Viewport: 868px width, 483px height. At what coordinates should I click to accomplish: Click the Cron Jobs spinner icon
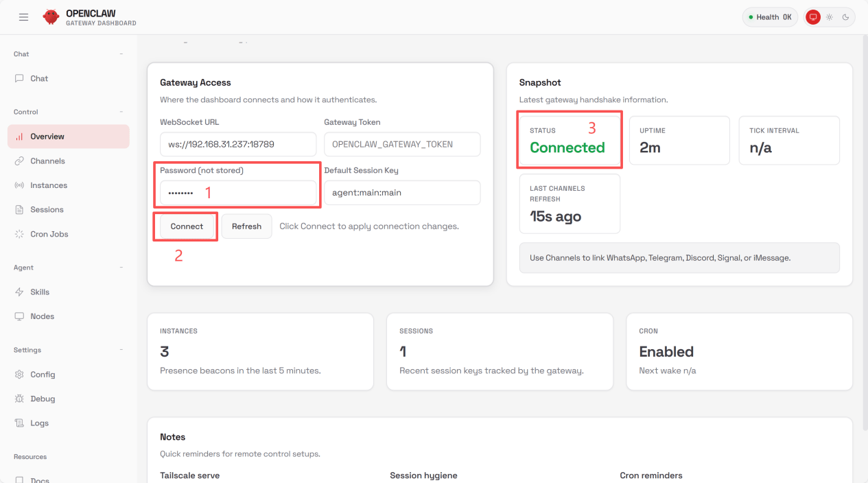pyautogui.click(x=19, y=234)
